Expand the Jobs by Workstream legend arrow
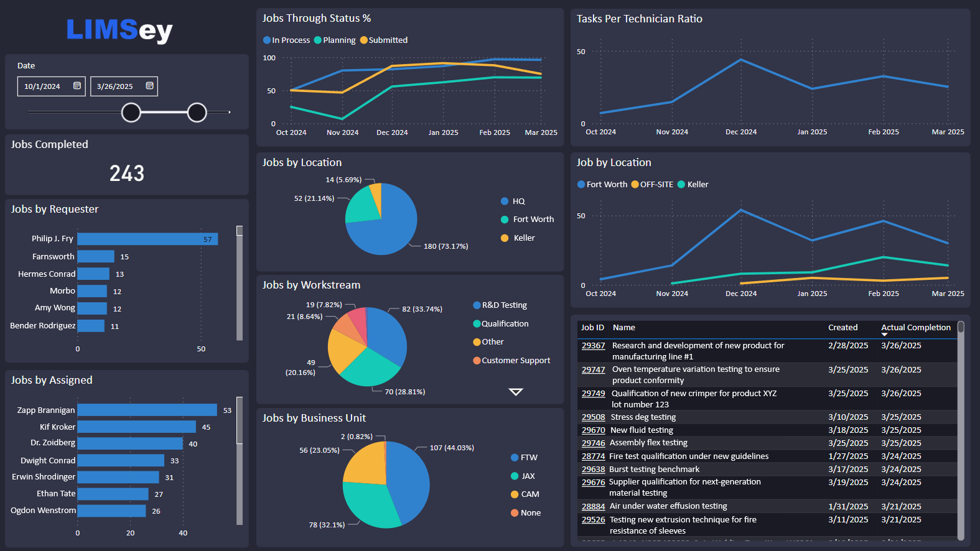980x551 pixels. pyautogui.click(x=516, y=392)
